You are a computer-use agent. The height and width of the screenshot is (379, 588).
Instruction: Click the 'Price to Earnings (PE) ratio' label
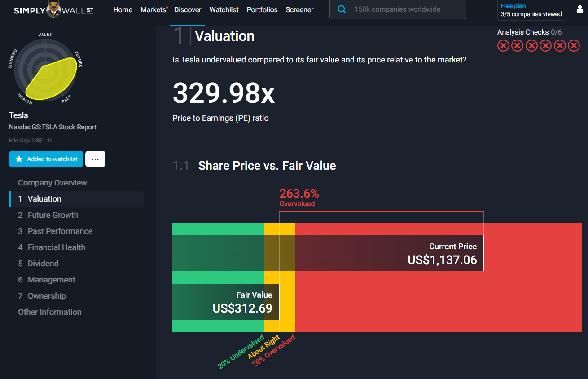220,118
